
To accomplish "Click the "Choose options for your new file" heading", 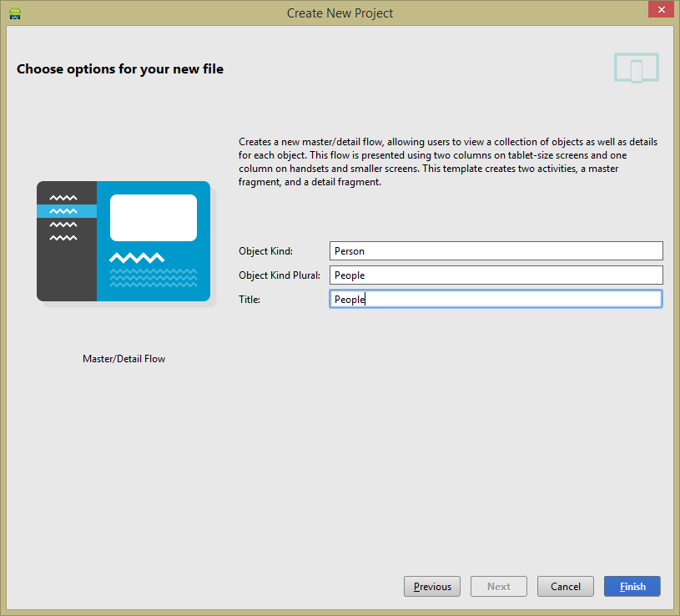I will [x=120, y=69].
